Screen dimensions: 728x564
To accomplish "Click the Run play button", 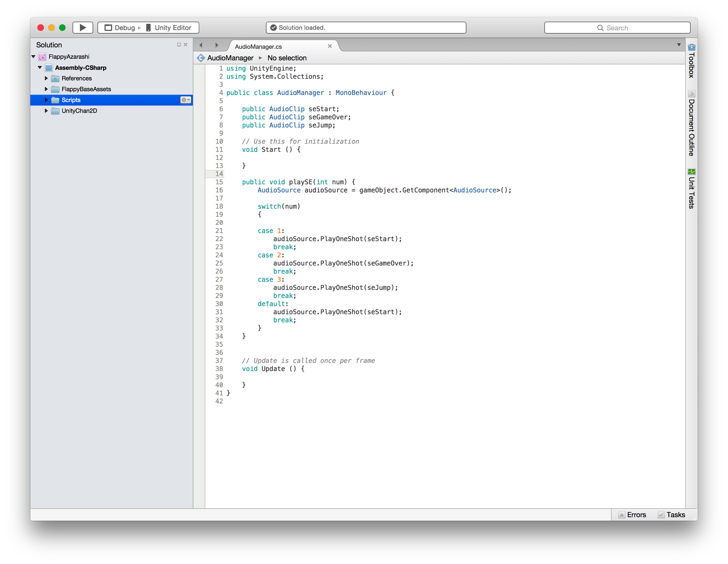I will 83,28.
